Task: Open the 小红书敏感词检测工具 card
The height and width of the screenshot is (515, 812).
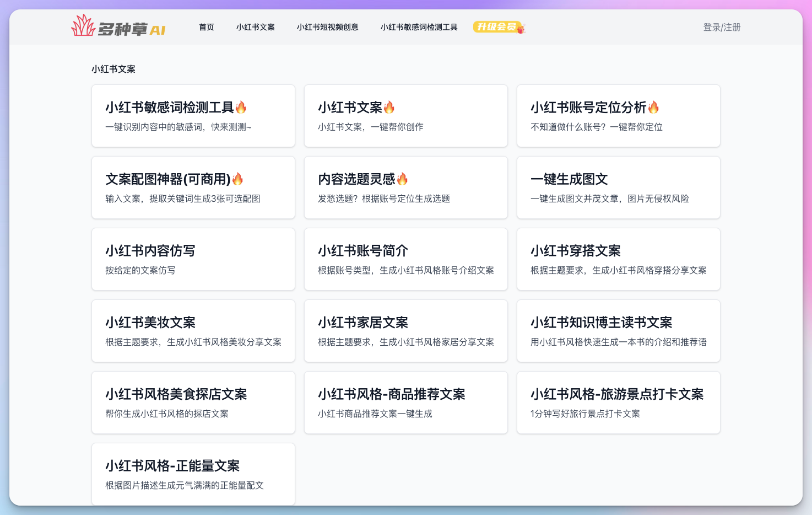Action: click(x=193, y=116)
